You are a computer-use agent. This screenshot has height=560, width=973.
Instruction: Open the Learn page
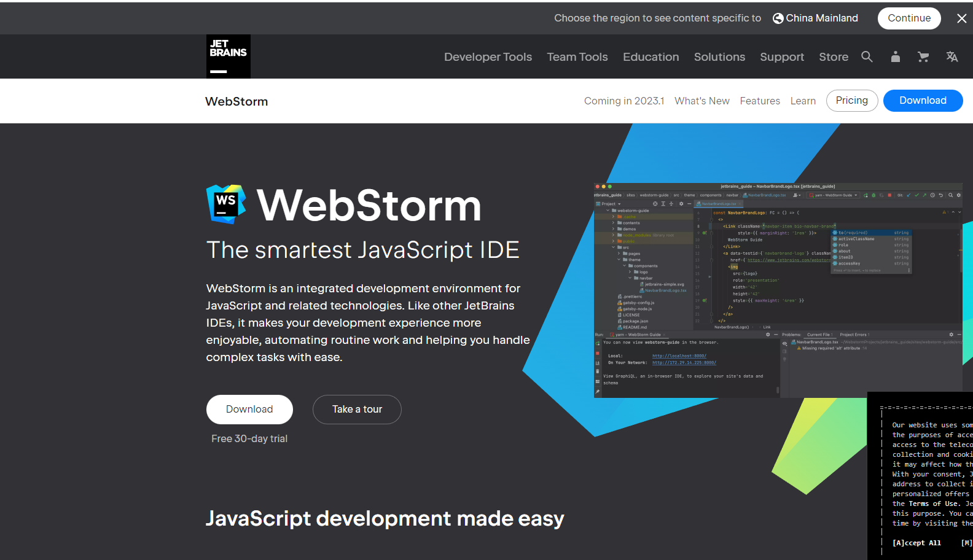click(803, 101)
